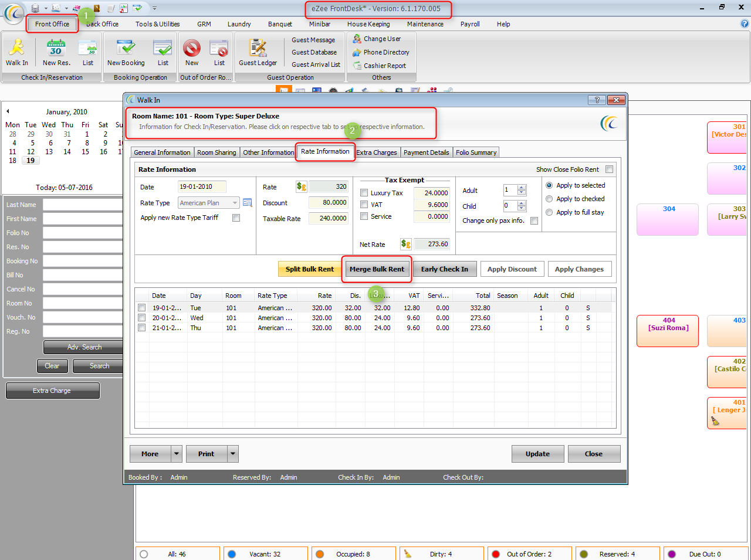This screenshot has width=751, height=560.
Task: Increase the Adult count with up arrow
Action: pyautogui.click(x=522, y=187)
